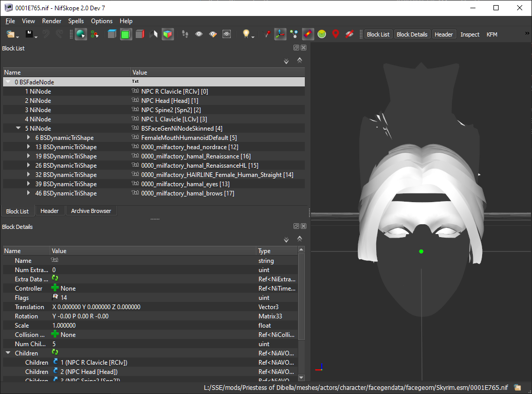Toggle the hide-hidden crossed eye icon
The height and width of the screenshot is (394, 532).
click(350, 34)
